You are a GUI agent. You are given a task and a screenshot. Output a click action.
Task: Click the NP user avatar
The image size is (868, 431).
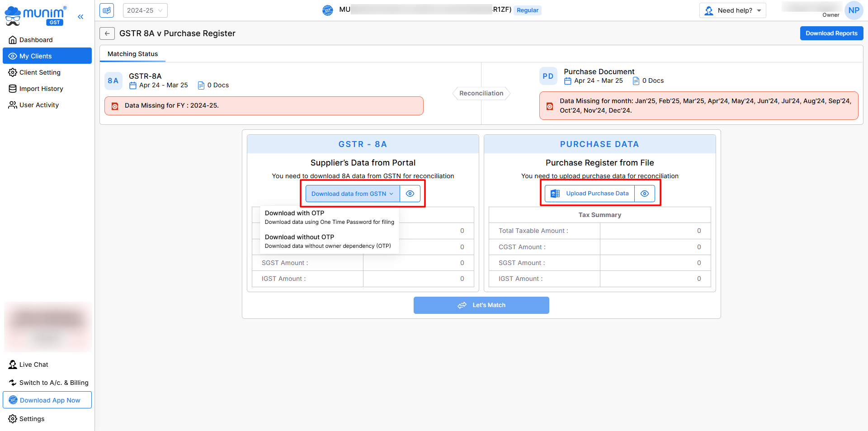pyautogui.click(x=854, y=10)
